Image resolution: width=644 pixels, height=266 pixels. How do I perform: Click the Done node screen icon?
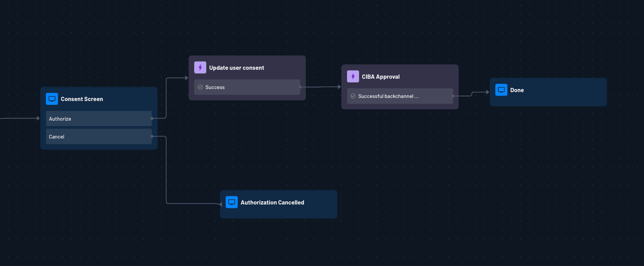point(501,90)
